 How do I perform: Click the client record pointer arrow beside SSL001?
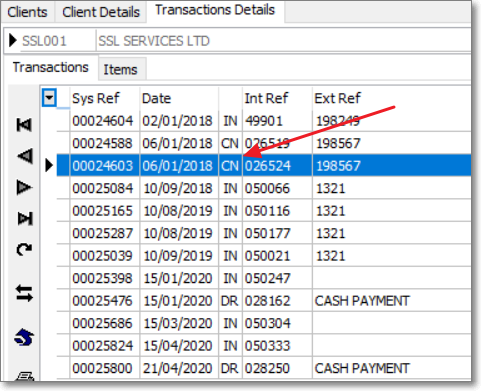[13, 41]
